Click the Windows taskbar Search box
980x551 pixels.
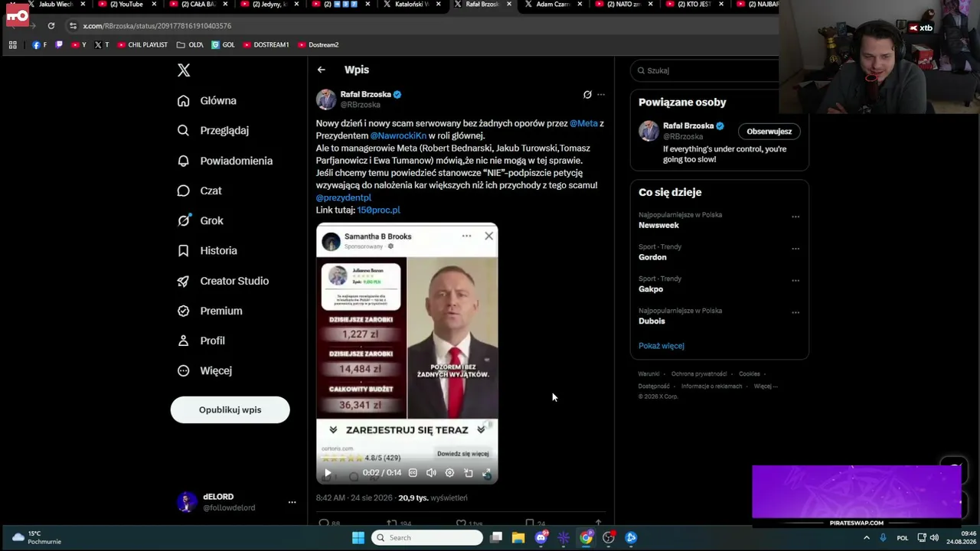click(x=427, y=538)
